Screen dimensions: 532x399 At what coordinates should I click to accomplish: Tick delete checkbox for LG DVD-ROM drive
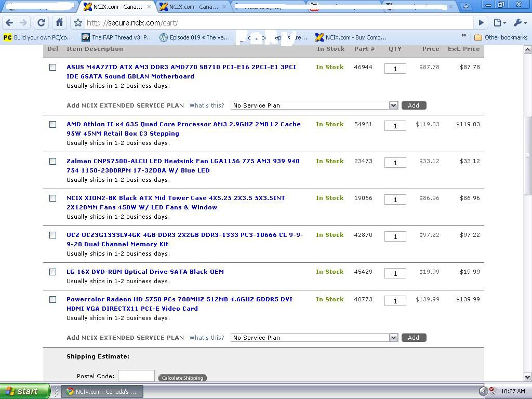point(52,272)
